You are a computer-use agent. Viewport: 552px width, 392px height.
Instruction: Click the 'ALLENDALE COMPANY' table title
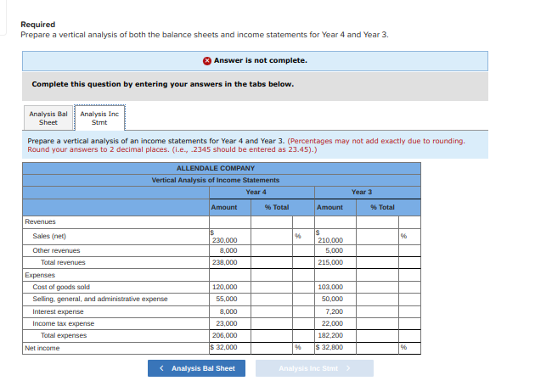coord(216,168)
